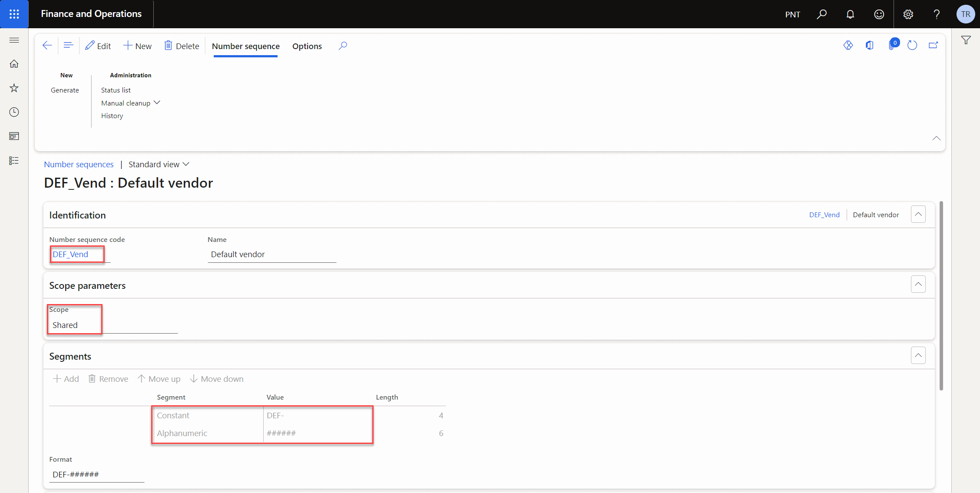The height and width of the screenshot is (493, 980).
Task: Click Remove in Segments toolbar
Action: (x=108, y=379)
